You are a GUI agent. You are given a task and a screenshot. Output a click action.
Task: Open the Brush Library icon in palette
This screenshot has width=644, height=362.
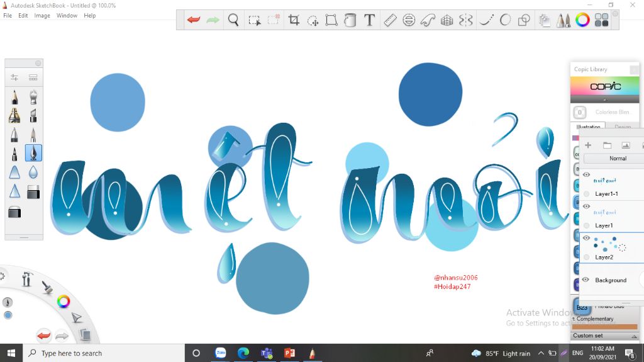pyautogui.click(x=33, y=77)
